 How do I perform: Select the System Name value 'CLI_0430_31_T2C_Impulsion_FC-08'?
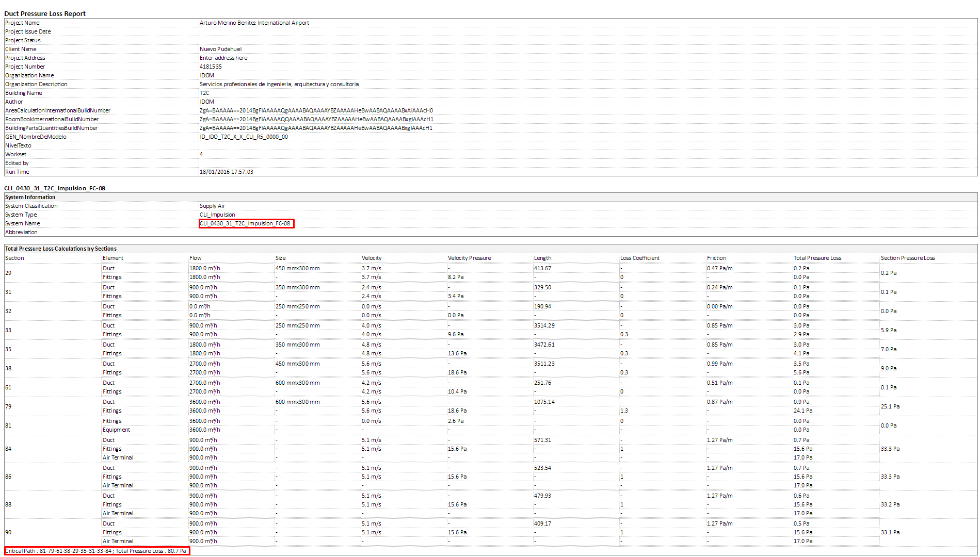(245, 223)
